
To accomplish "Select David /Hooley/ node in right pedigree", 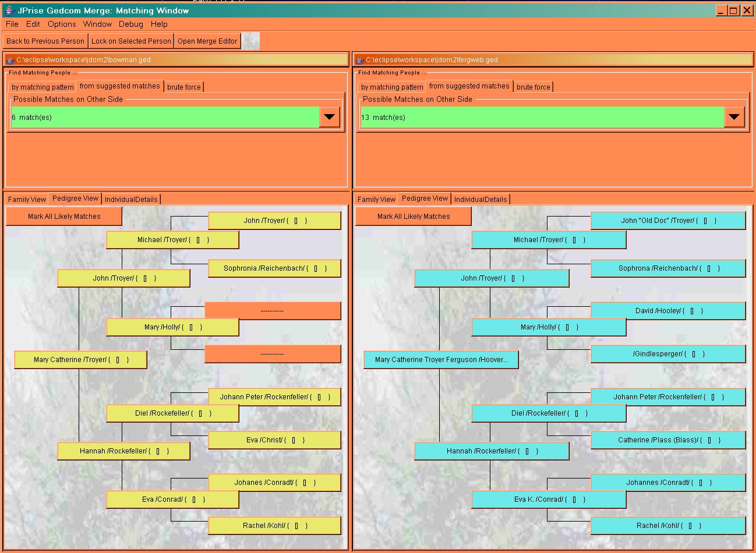I will pyautogui.click(x=668, y=311).
